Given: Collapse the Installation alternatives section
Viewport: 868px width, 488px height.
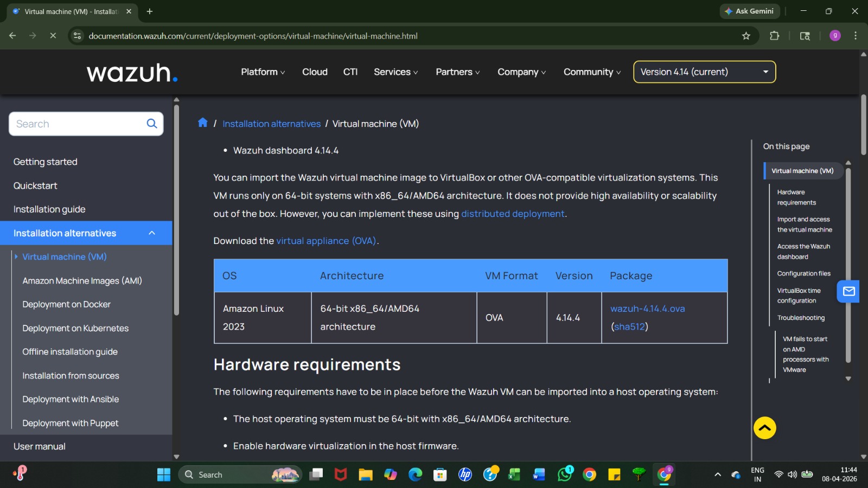Looking at the screenshot, I should 152,233.
